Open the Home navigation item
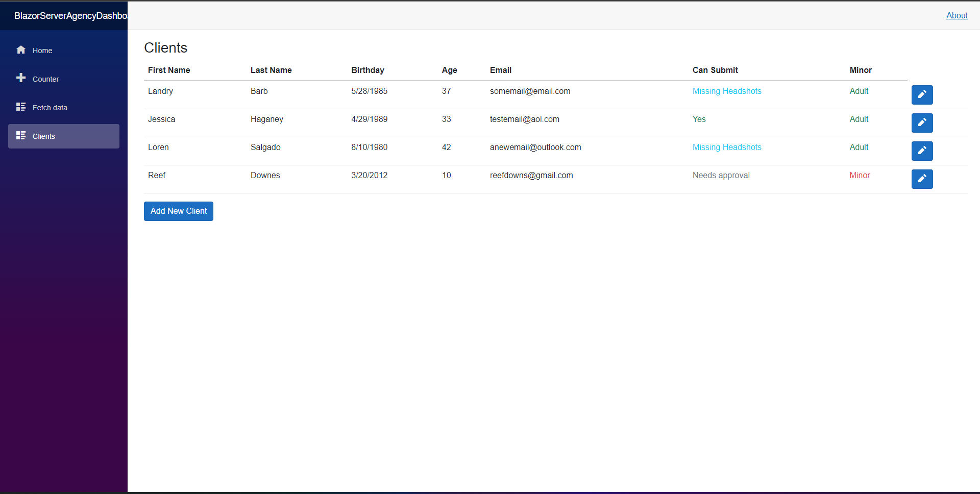 (42, 50)
